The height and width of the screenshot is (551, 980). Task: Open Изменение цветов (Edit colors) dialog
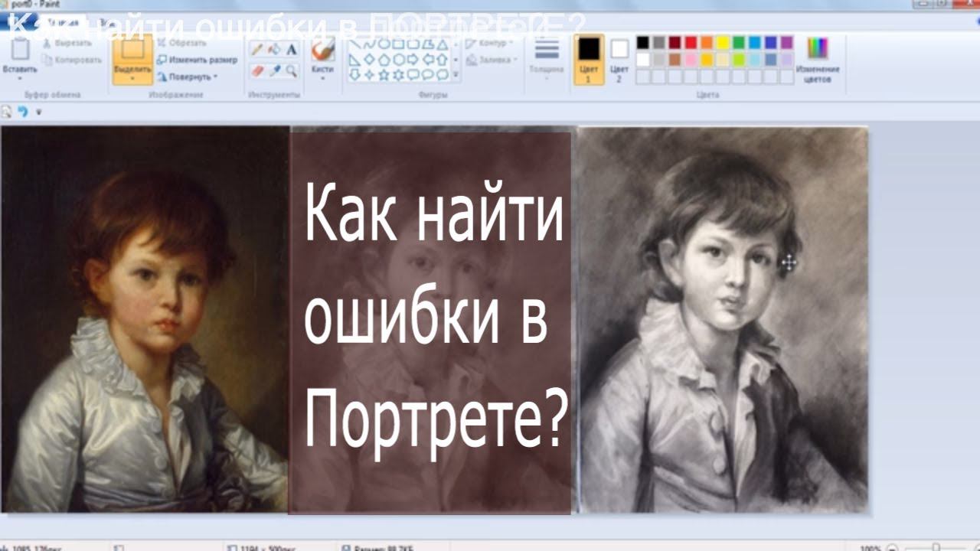pos(818,60)
